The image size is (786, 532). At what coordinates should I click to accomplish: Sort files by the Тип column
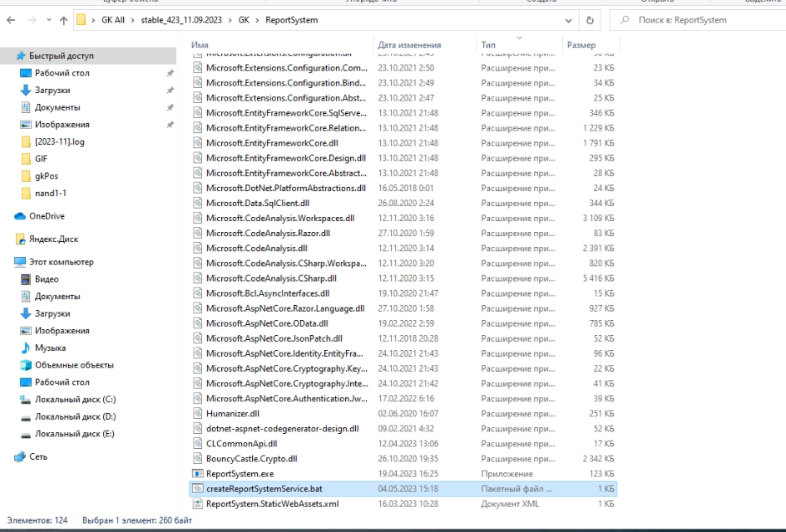tap(488, 45)
